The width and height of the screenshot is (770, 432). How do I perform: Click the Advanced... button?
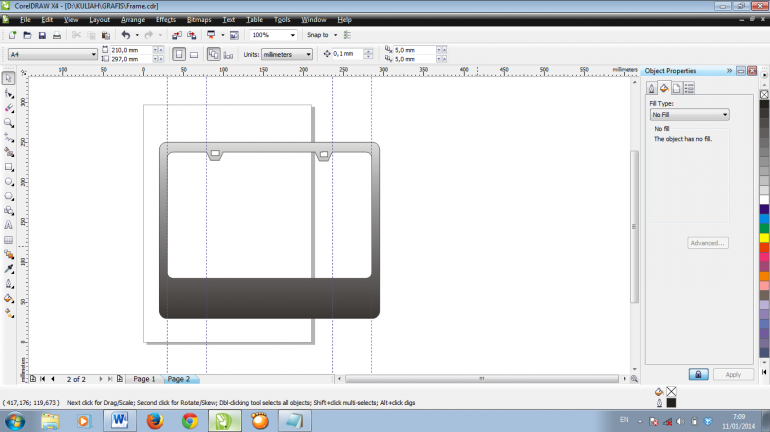tap(708, 243)
